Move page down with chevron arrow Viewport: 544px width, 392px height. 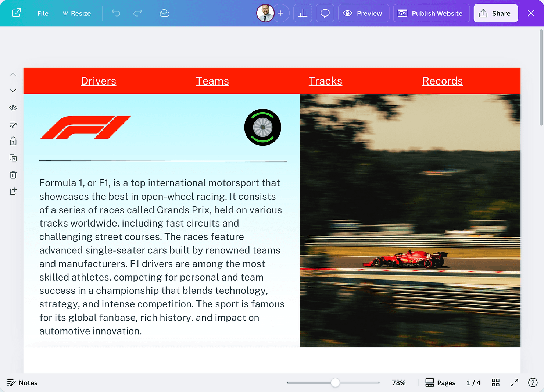[x=13, y=90]
